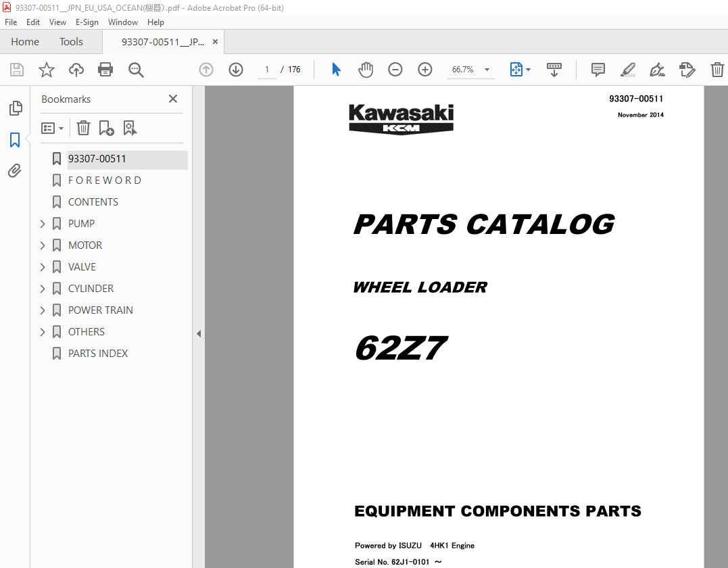The height and width of the screenshot is (568, 728).
Task: Click the scrolling mode keyboard icon
Action: pos(554,70)
